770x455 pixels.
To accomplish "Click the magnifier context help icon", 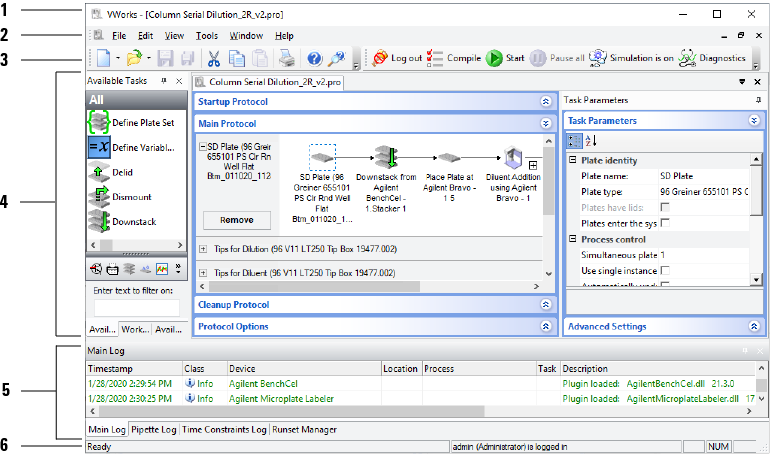I will coord(337,58).
